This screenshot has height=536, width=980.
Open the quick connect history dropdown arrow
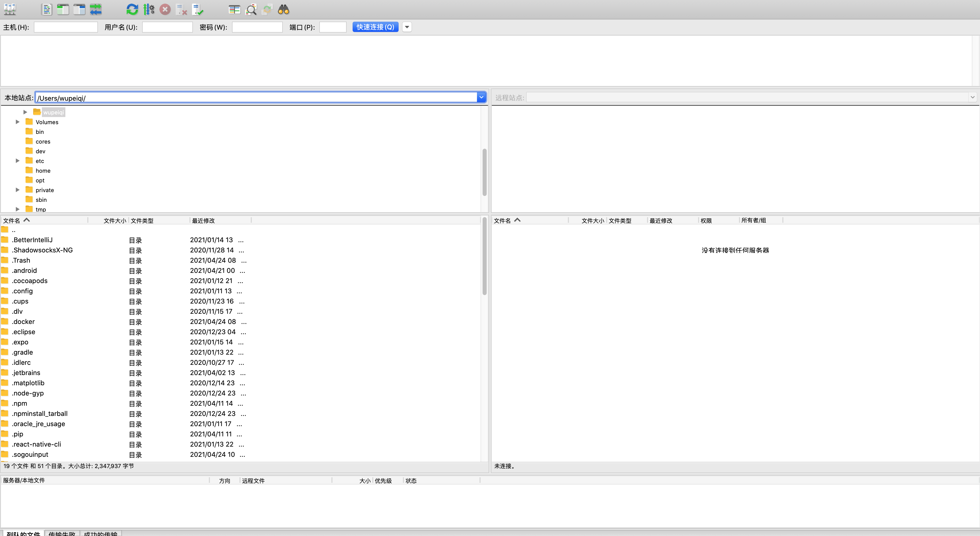click(x=407, y=27)
